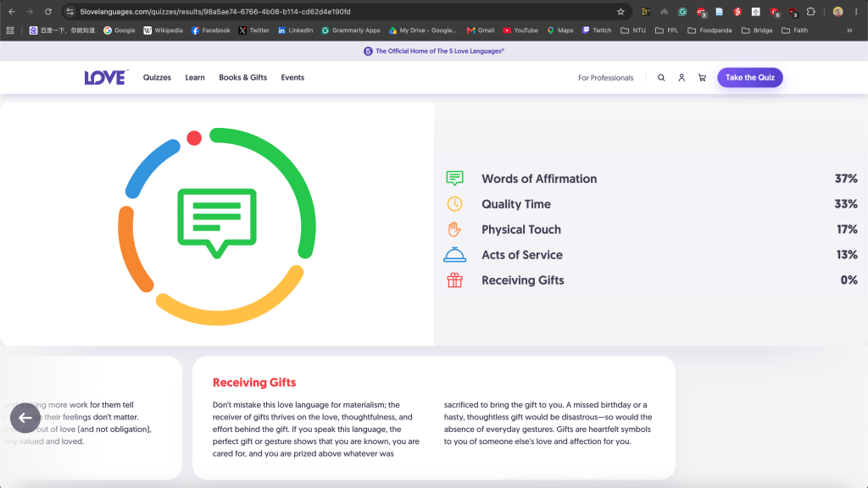Click the browser forward arrow
Image resolution: width=868 pixels, height=488 pixels.
click(x=30, y=12)
